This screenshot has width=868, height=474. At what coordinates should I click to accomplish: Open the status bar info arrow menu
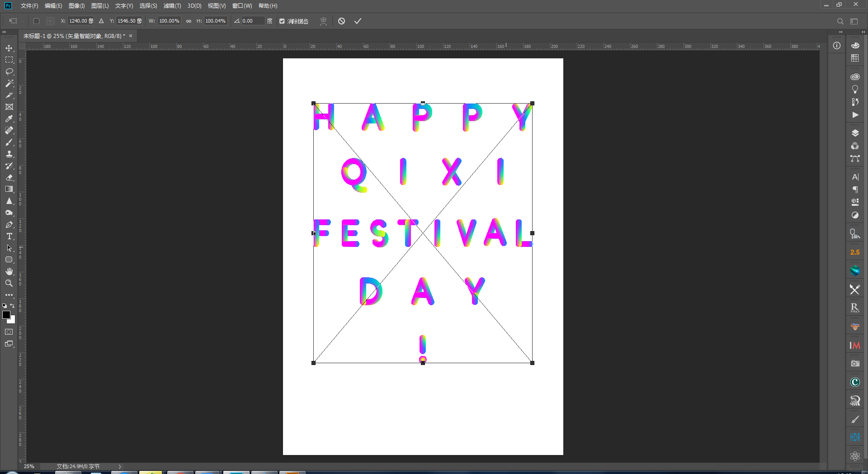click(120, 466)
